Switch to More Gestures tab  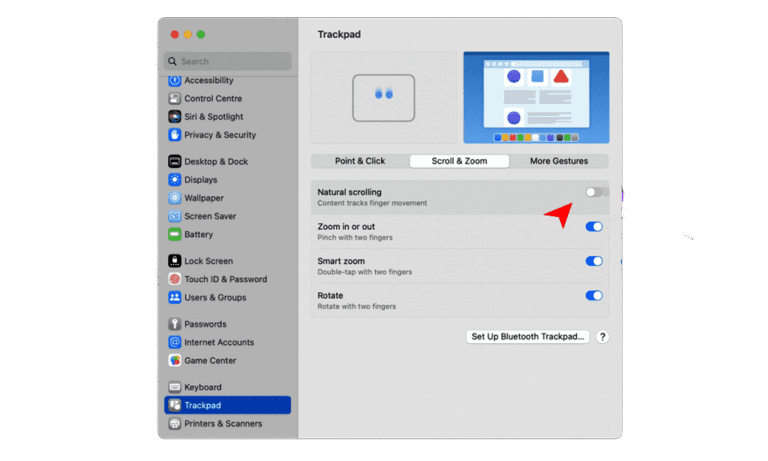(x=559, y=161)
